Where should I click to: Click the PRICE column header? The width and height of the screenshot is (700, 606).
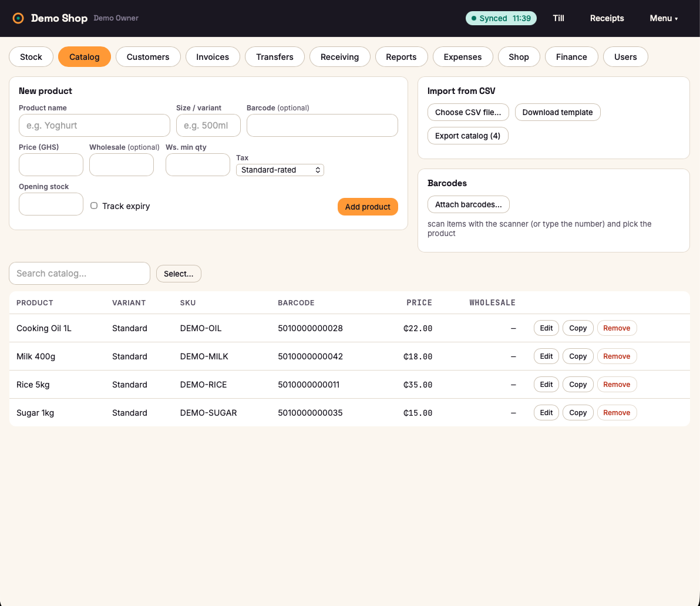(x=419, y=302)
